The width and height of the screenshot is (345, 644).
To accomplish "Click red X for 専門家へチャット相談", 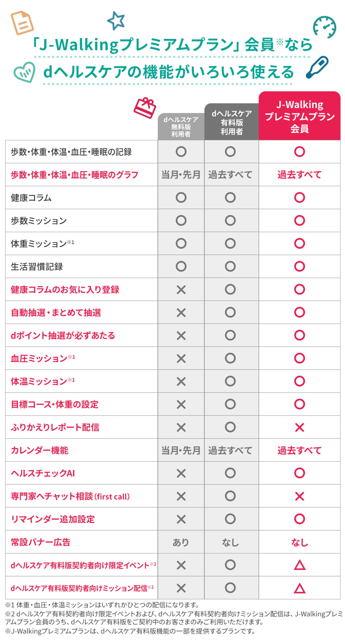I will coord(299,496).
